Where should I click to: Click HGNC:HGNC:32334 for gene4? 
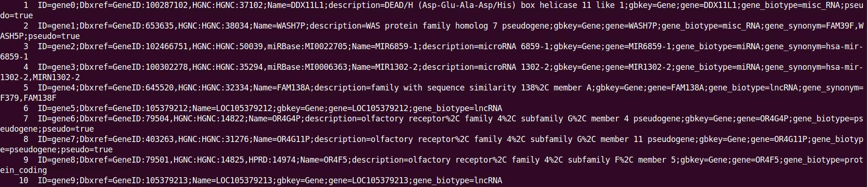[213, 88]
